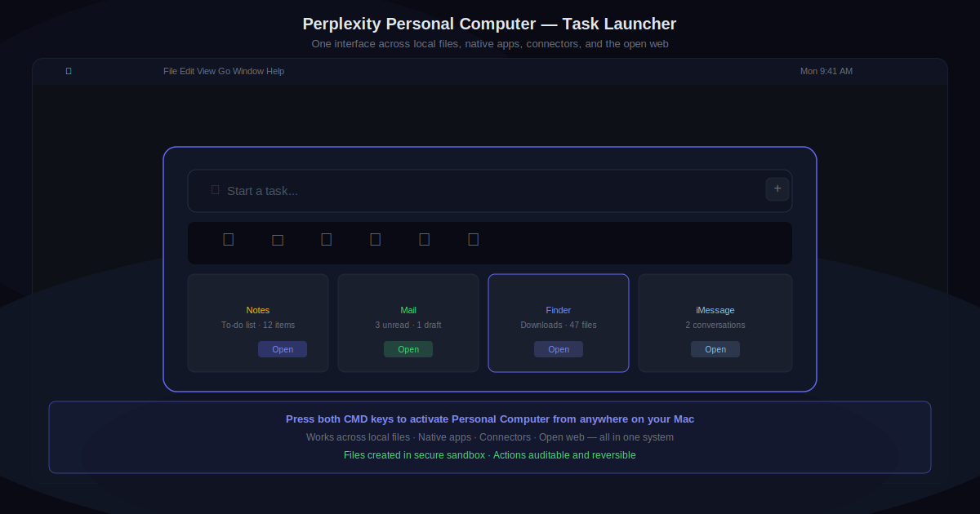Click the first icon in the app strip
Image resolution: width=980 pixels, height=514 pixels.
point(229,239)
